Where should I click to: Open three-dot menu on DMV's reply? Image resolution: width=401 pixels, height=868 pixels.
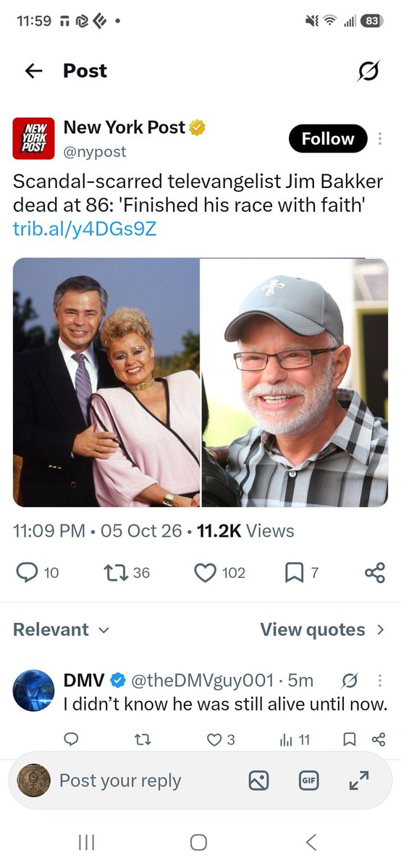click(x=380, y=681)
